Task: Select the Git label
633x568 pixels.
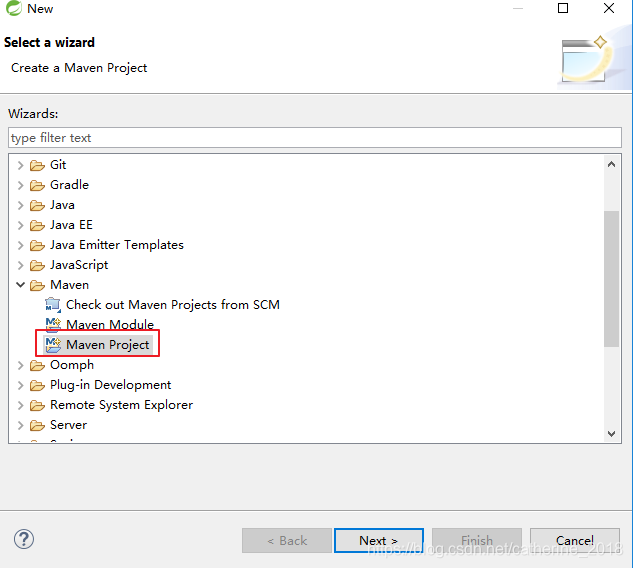Action: (58, 165)
